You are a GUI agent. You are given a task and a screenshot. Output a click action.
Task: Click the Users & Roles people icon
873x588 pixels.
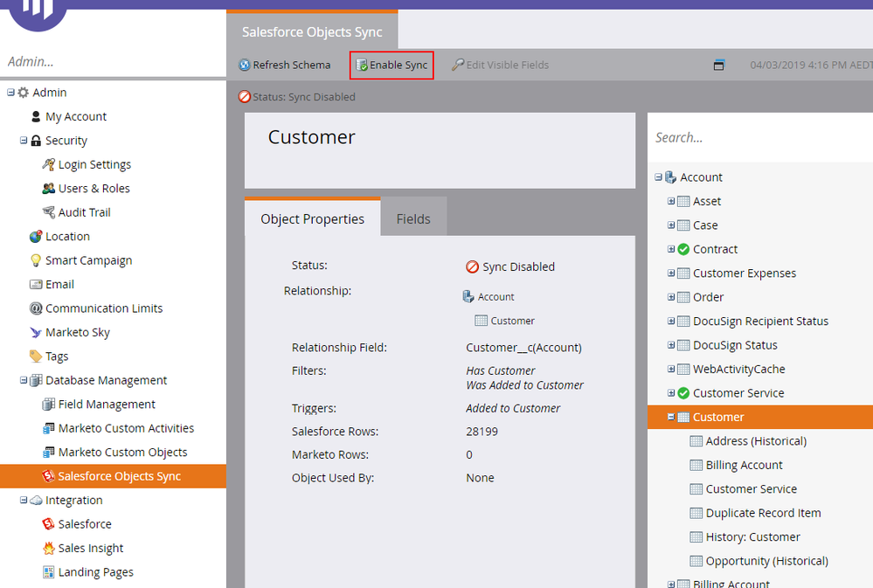pos(48,188)
